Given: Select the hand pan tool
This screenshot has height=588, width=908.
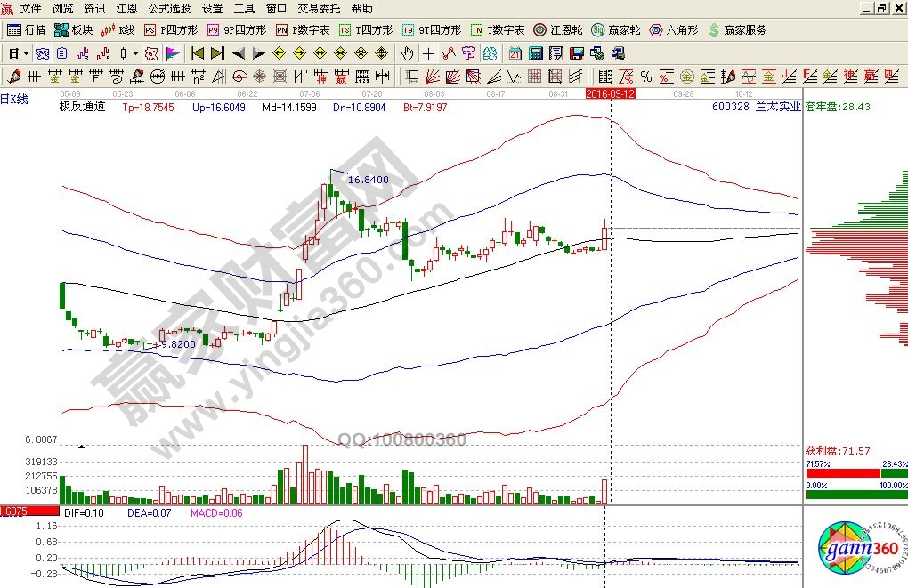Looking at the screenshot, I should (x=408, y=52).
